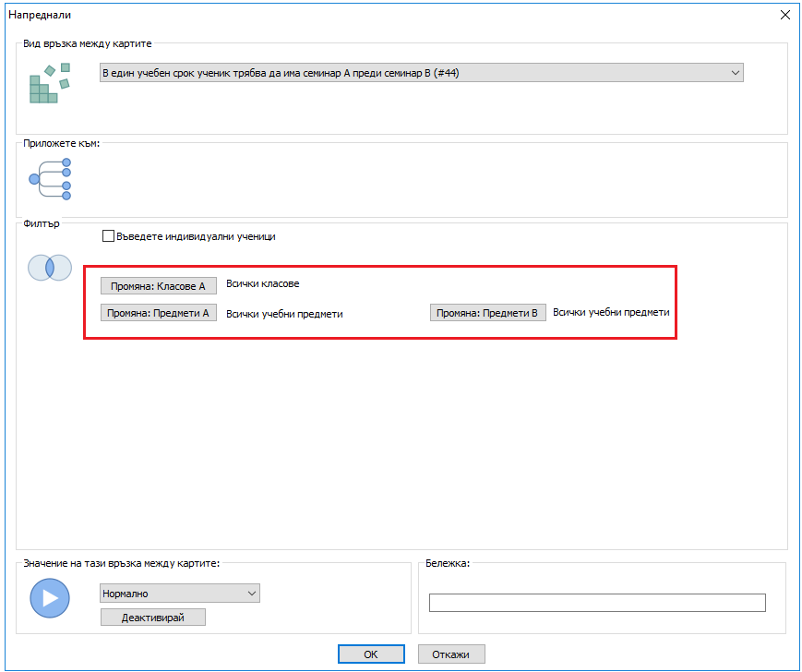802x672 pixels.
Task: Click the 'Бележка:' group label
Action: (x=448, y=562)
